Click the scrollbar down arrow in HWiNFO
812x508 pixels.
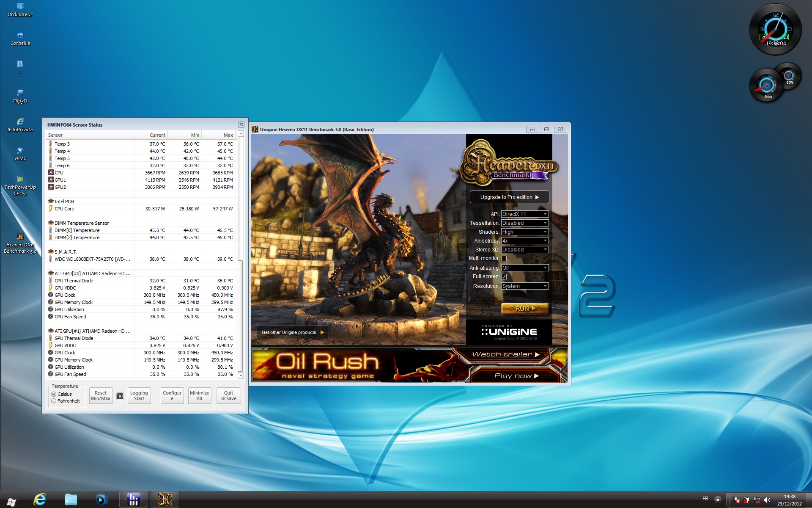(241, 375)
